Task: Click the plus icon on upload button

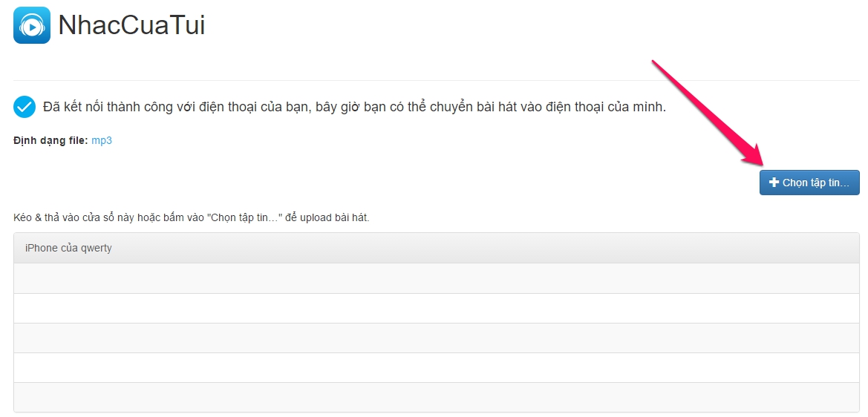Action: pyautogui.click(x=774, y=183)
